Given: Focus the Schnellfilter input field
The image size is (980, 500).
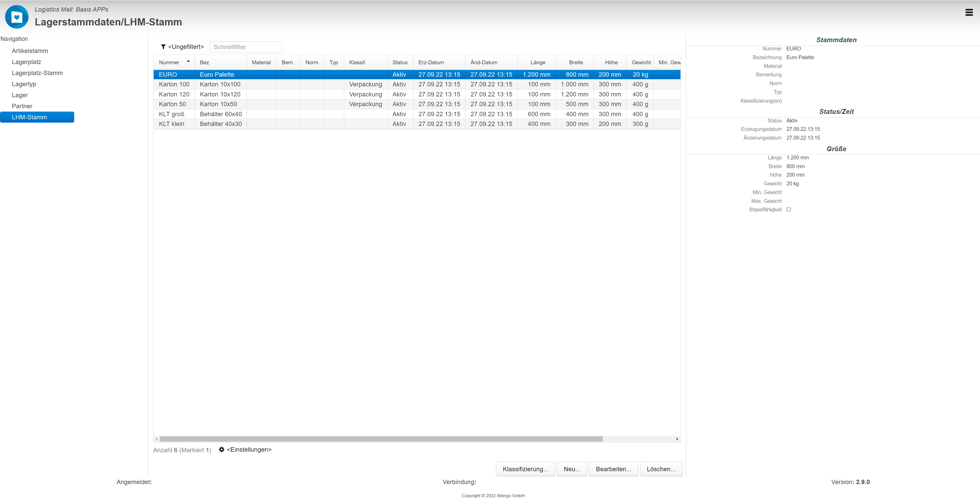Looking at the screenshot, I should tap(246, 47).
